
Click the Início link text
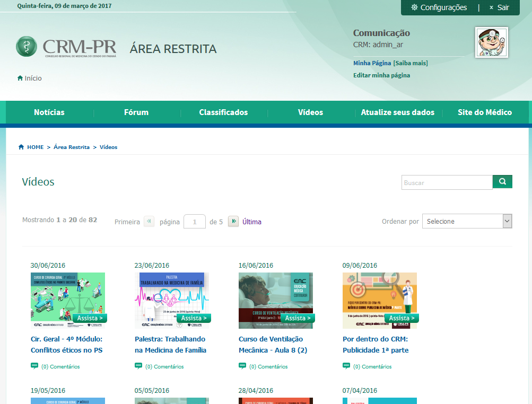(x=33, y=78)
